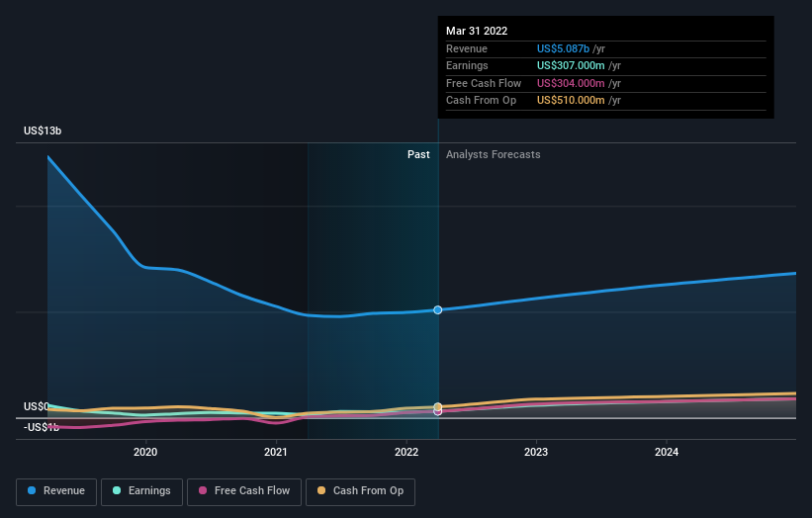Click the 2021 x-axis label
Viewport: 812px width, 518px height.
tap(276, 452)
